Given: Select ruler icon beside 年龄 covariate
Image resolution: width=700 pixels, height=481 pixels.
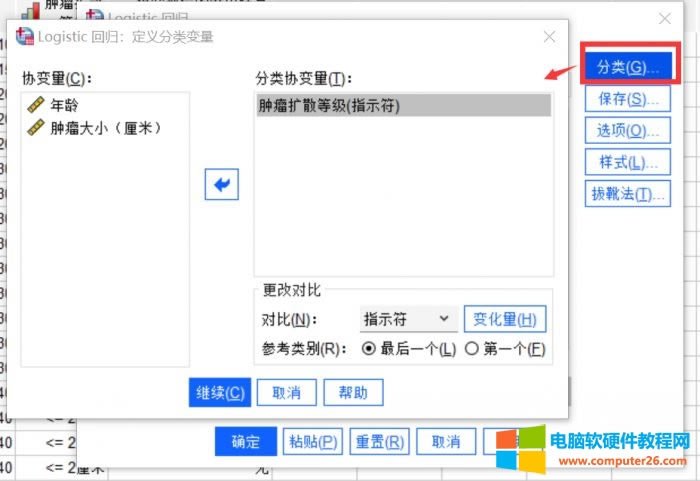Looking at the screenshot, I should [36, 105].
